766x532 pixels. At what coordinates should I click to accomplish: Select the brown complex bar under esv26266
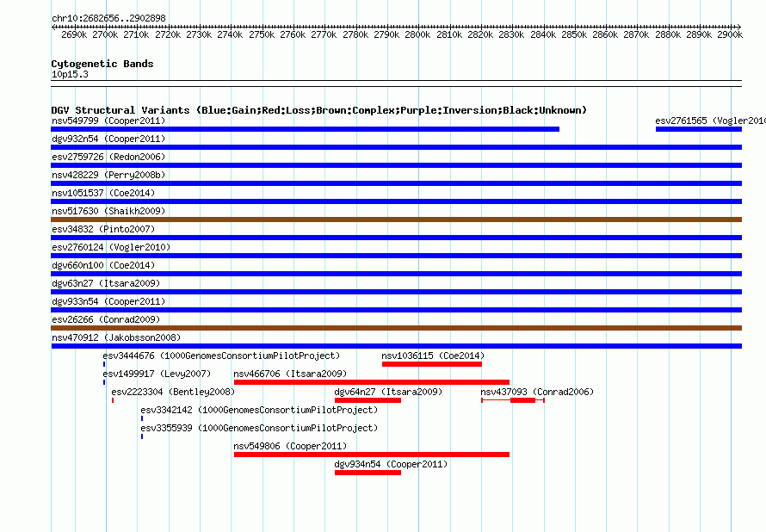397,328
